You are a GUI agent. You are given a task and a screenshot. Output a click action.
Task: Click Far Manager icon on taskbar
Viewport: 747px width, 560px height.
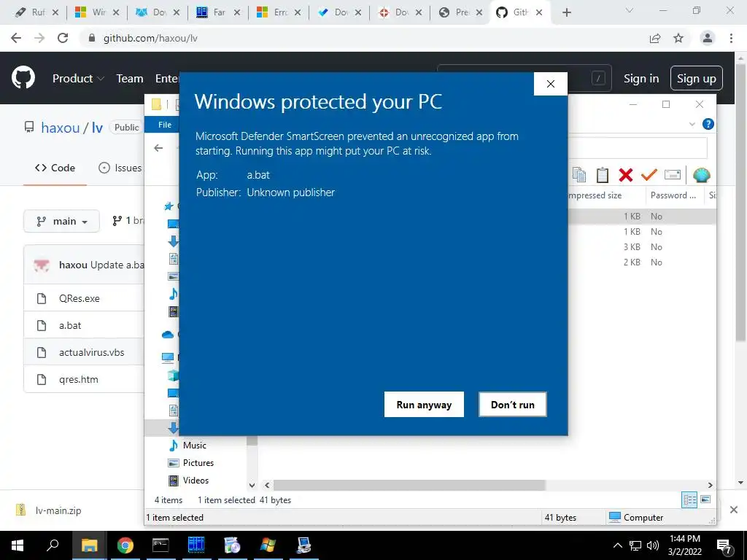pyautogui.click(x=196, y=545)
